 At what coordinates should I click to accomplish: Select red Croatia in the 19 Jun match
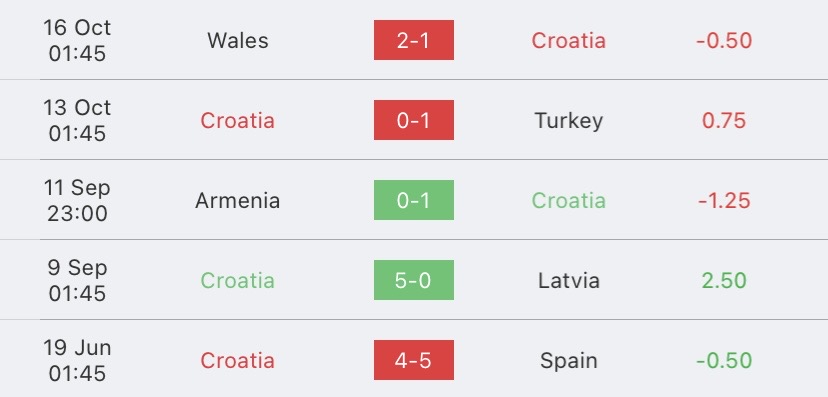pos(238,361)
